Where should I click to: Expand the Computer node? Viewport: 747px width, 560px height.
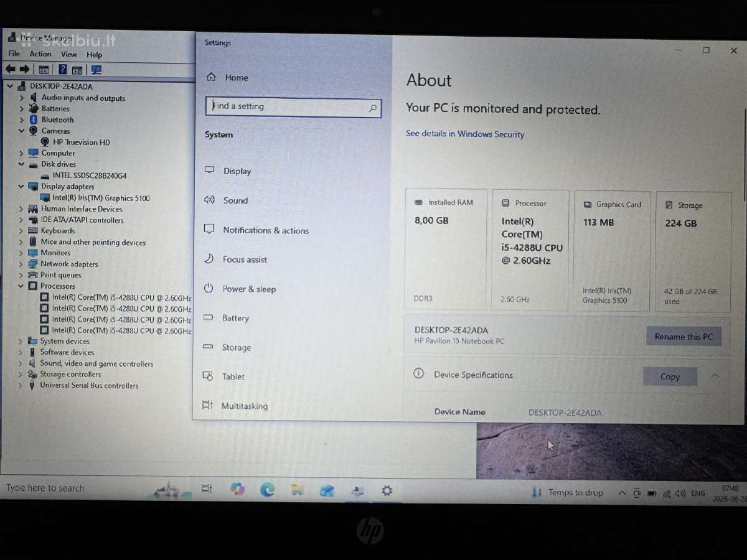tap(21, 153)
